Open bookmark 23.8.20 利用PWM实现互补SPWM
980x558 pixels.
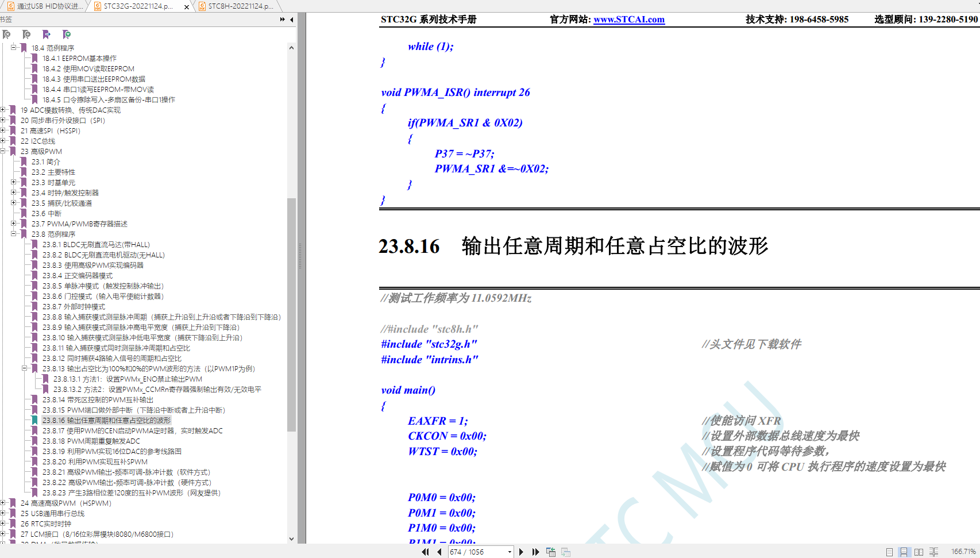[x=95, y=462]
